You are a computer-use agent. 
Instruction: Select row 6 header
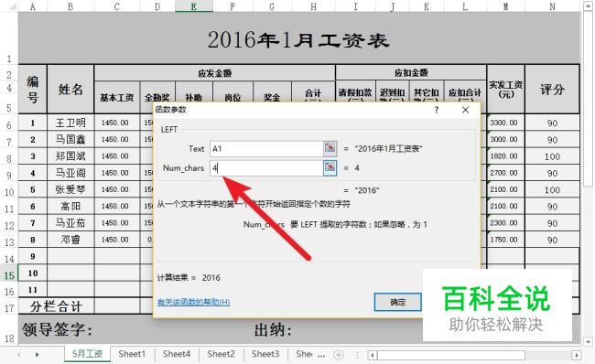pos(9,123)
